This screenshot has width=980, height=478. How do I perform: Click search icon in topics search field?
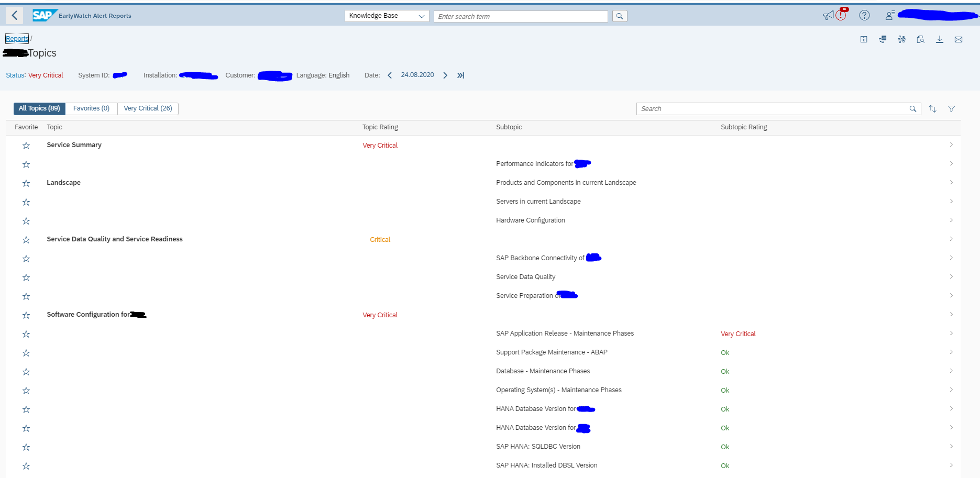pyautogui.click(x=913, y=109)
